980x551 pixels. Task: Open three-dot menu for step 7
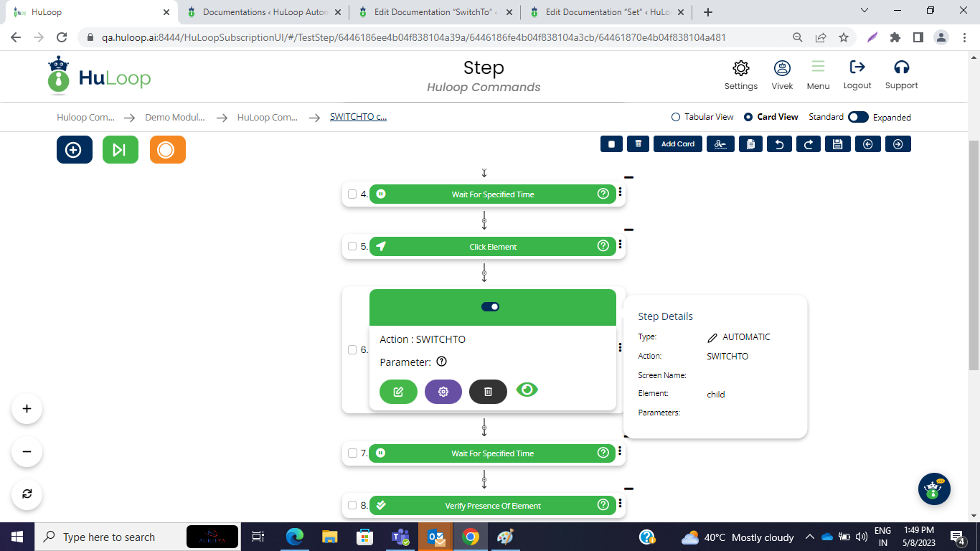[620, 451]
